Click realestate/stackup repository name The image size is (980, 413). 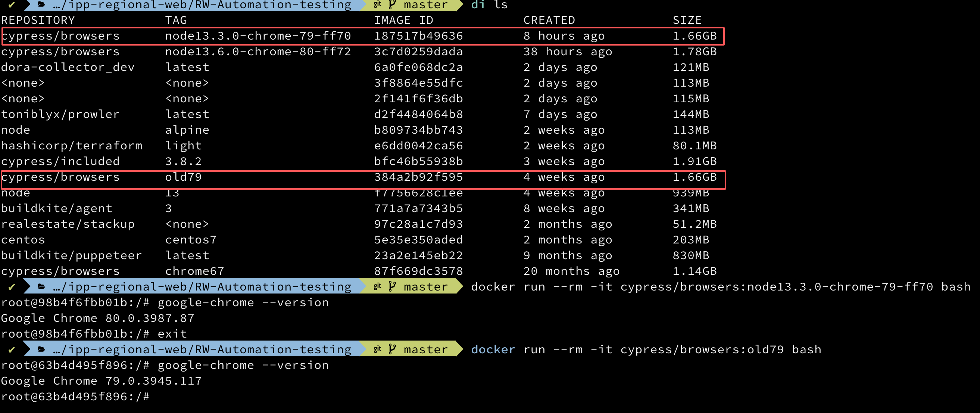68,224
